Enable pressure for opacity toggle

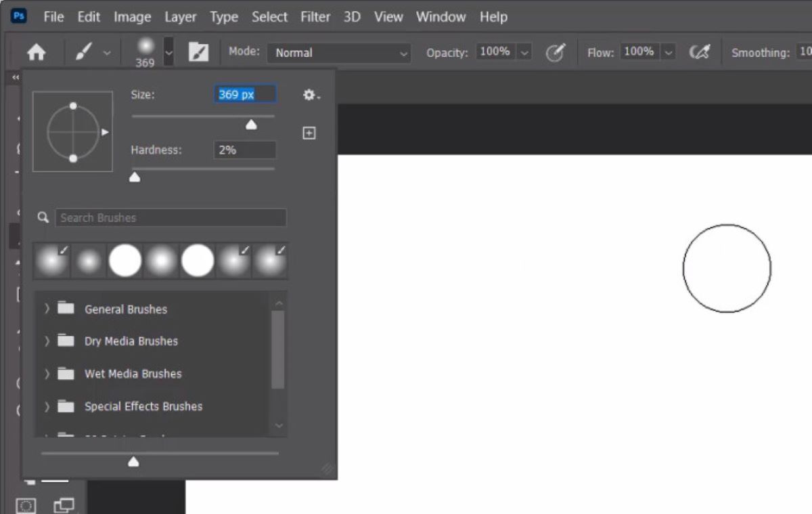(555, 53)
